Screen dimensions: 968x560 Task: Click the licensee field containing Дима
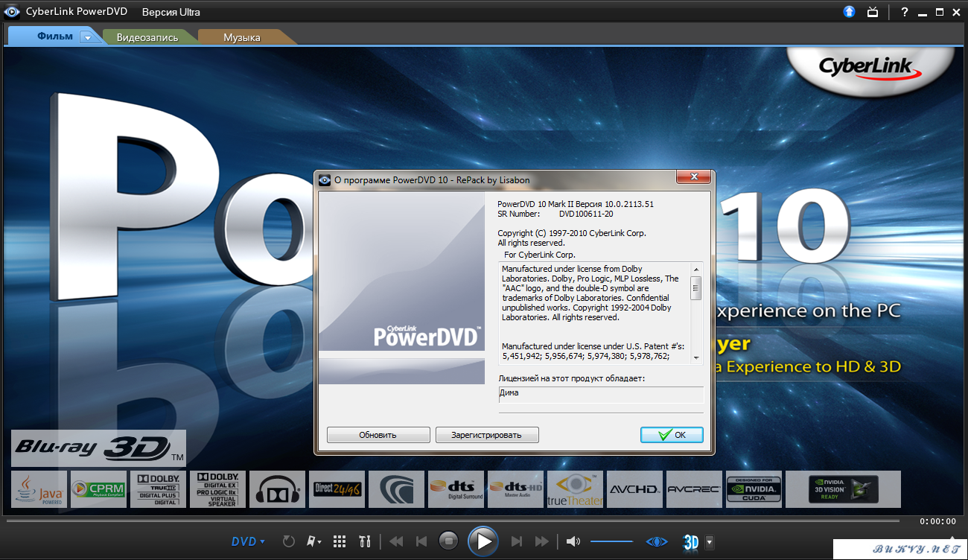pyautogui.click(x=600, y=395)
